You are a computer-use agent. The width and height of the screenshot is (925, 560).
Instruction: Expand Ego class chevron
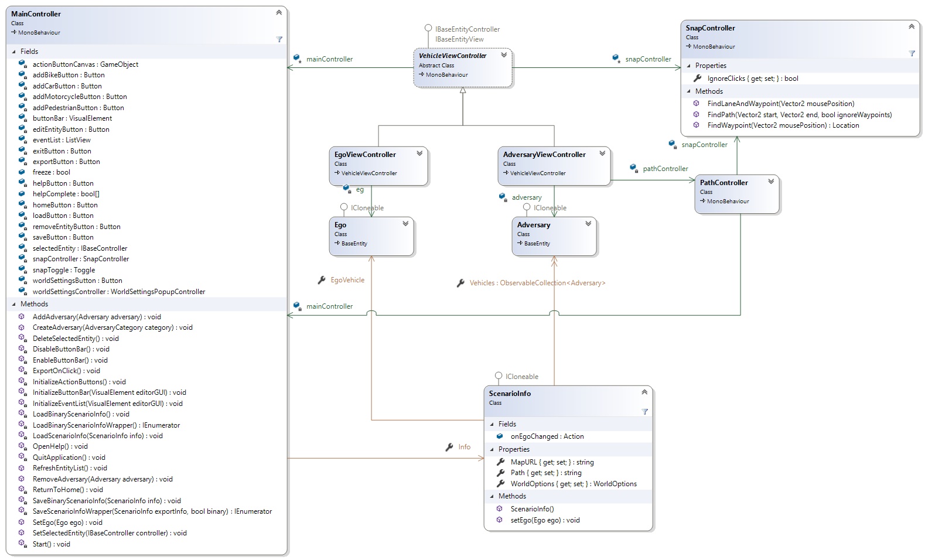point(405,224)
